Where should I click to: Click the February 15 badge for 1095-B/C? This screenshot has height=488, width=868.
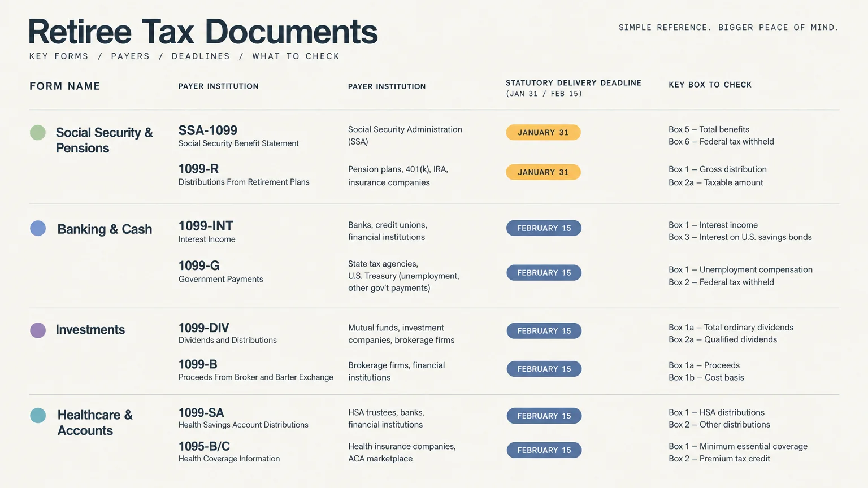544,450
